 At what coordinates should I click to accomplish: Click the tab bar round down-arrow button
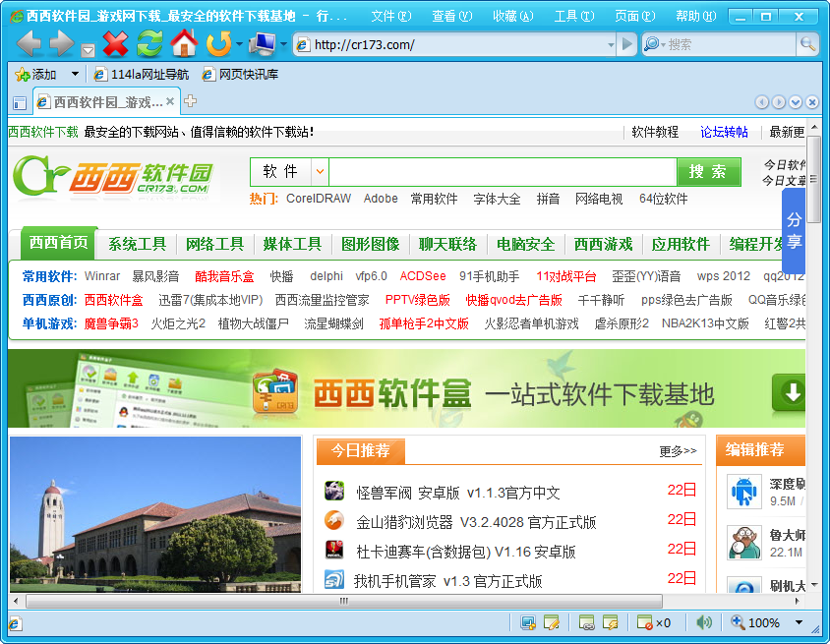pos(796,102)
